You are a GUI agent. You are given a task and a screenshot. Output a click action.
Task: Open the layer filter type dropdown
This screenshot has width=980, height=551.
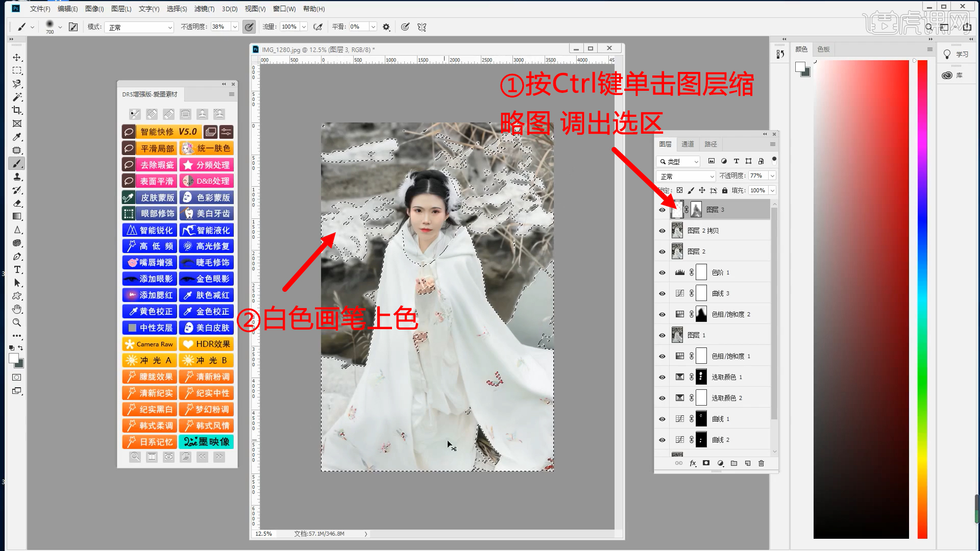(678, 161)
